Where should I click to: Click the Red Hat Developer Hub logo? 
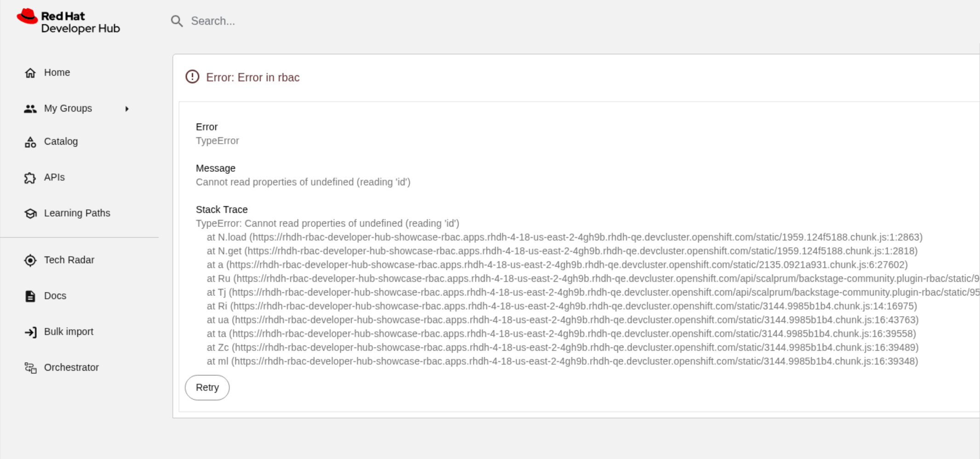[68, 22]
